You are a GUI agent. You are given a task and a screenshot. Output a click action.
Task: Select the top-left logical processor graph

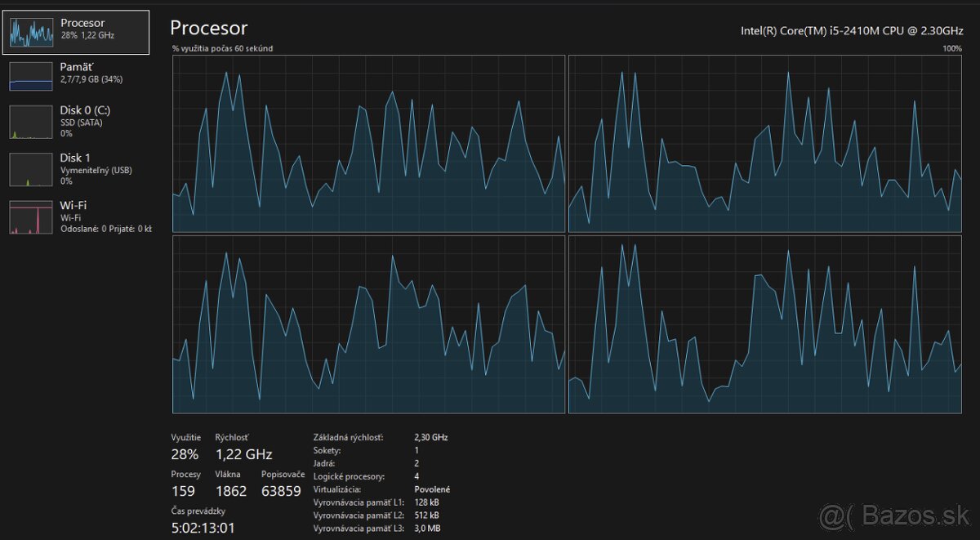pos(368,144)
